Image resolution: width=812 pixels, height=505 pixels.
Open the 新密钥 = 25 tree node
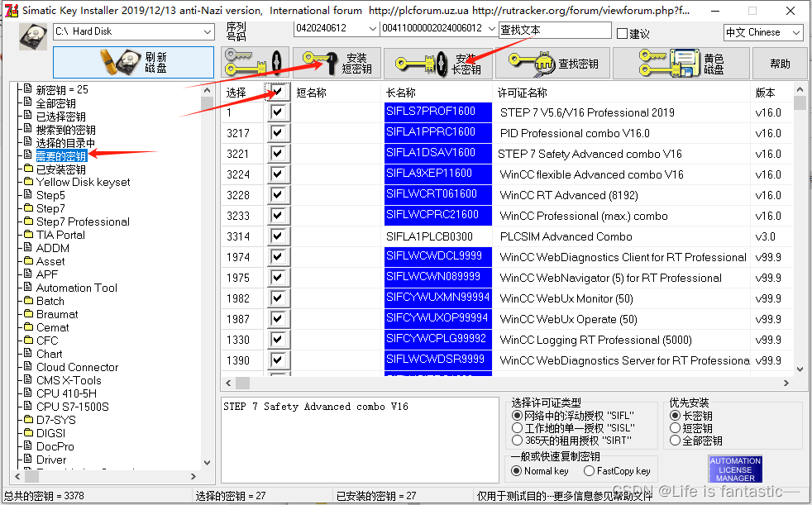[x=62, y=89]
